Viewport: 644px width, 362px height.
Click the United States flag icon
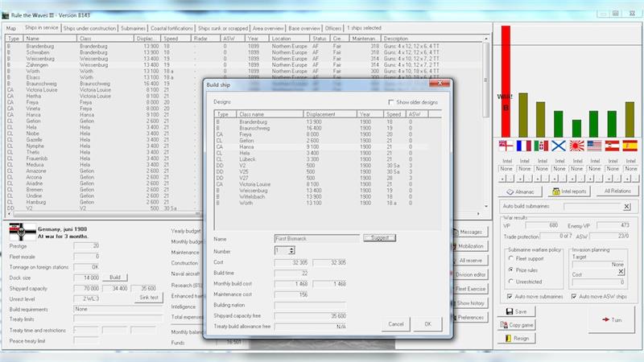pyautogui.click(x=594, y=146)
